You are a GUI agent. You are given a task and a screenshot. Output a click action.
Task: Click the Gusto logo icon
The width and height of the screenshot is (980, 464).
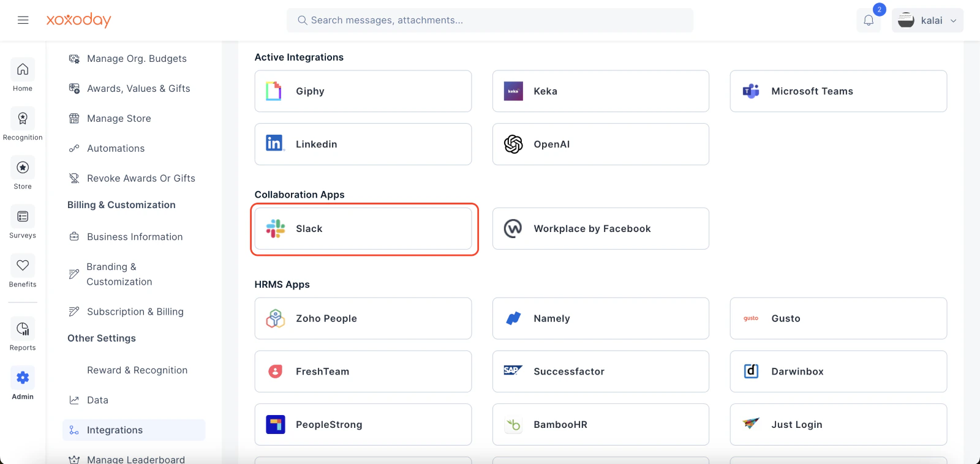click(x=751, y=318)
